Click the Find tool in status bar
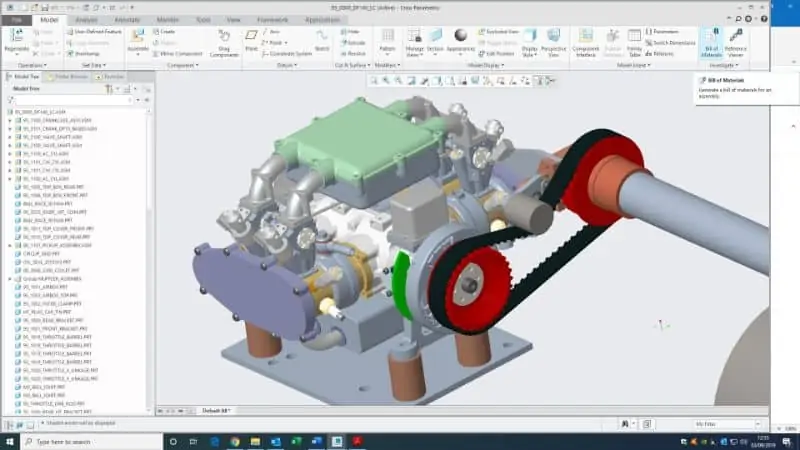Viewport: 800px width, 450px height. pyautogui.click(x=624, y=424)
